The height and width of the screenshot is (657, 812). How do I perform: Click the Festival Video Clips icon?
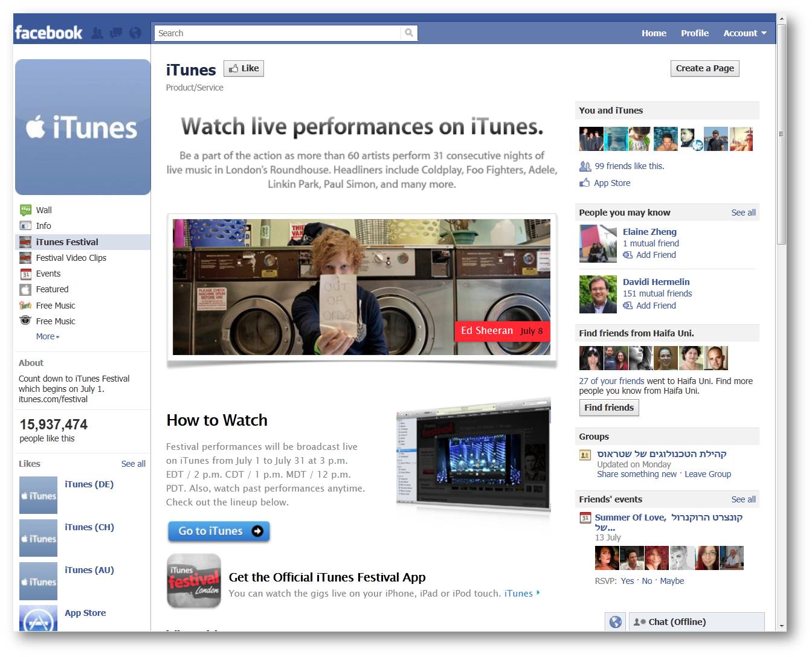(x=25, y=258)
